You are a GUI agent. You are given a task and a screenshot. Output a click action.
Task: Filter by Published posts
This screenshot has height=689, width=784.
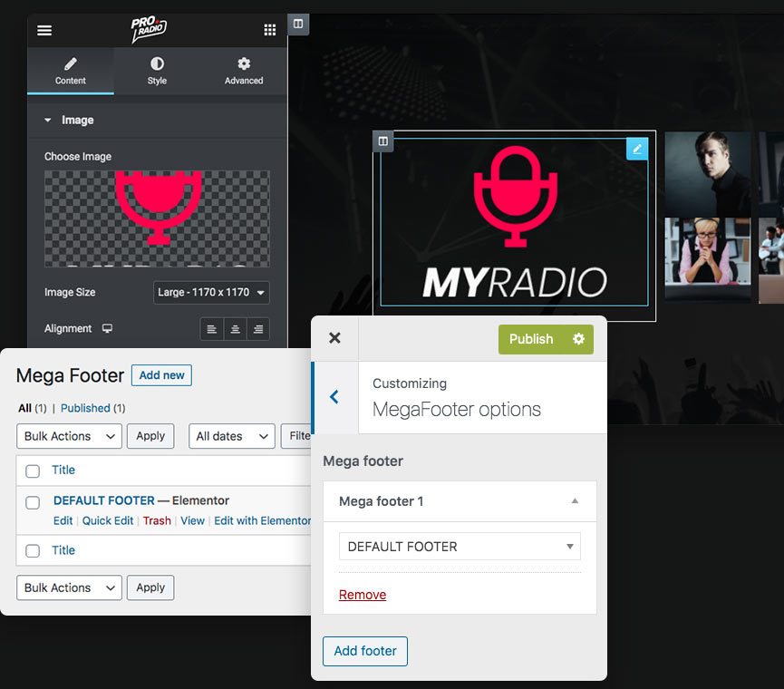[x=85, y=408]
